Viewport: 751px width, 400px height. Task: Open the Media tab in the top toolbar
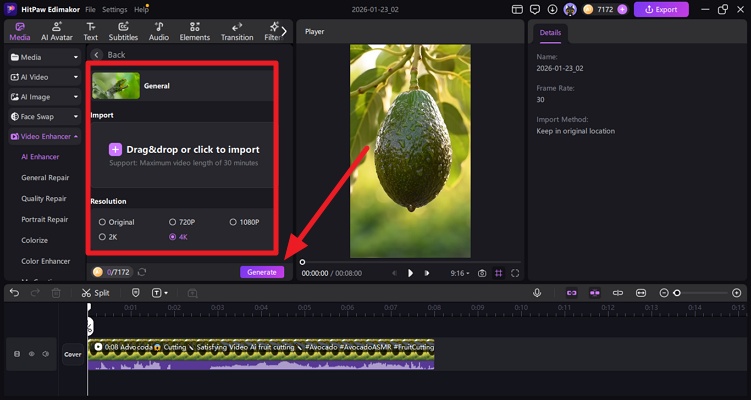(20, 32)
